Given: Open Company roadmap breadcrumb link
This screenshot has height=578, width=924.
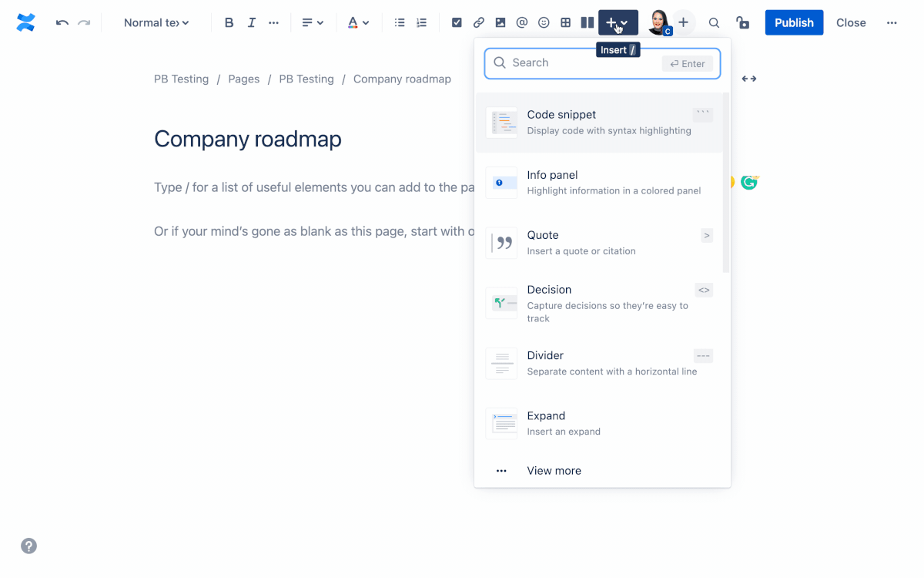Looking at the screenshot, I should (402, 79).
